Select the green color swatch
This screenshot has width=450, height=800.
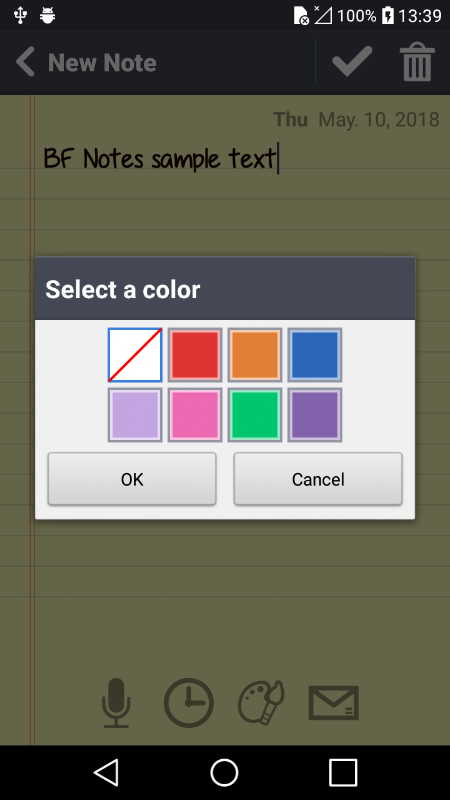tap(255, 415)
